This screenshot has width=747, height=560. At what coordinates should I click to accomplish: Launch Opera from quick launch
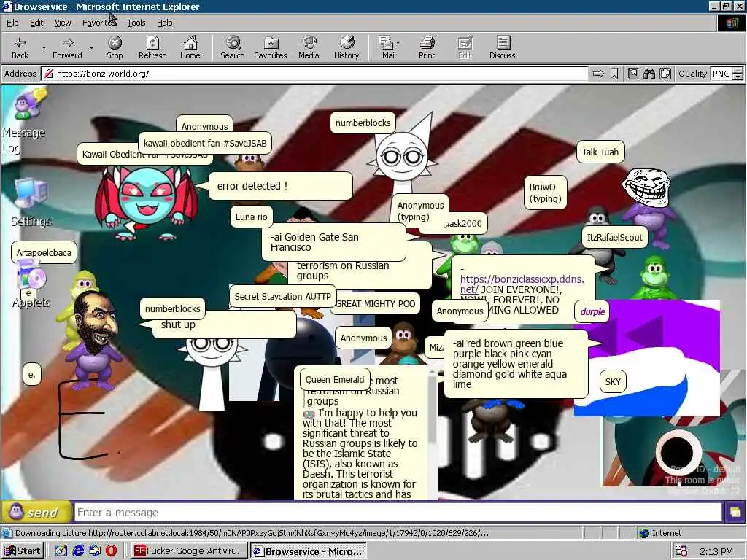coord(111,551)
